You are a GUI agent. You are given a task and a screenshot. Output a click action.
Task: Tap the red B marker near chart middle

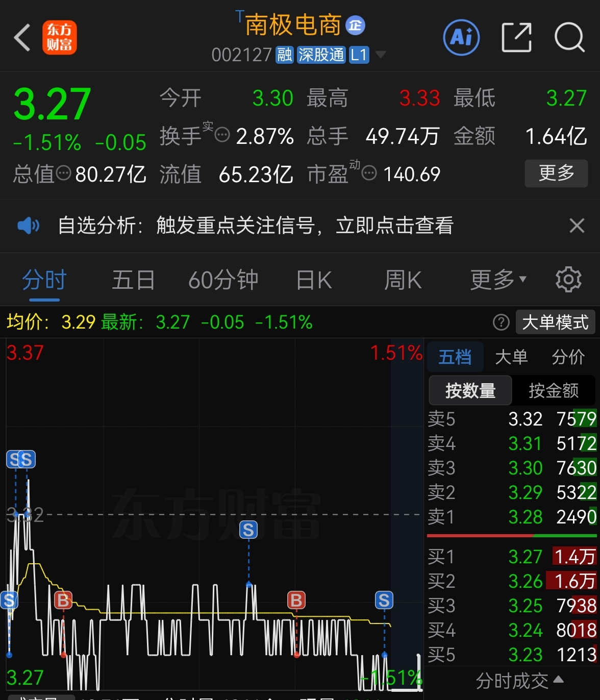(296, 600)
